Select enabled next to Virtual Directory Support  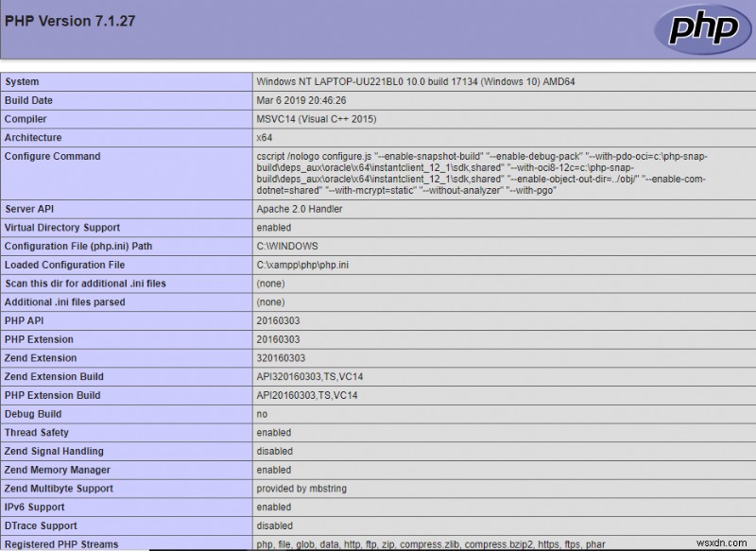pos(269,227)
